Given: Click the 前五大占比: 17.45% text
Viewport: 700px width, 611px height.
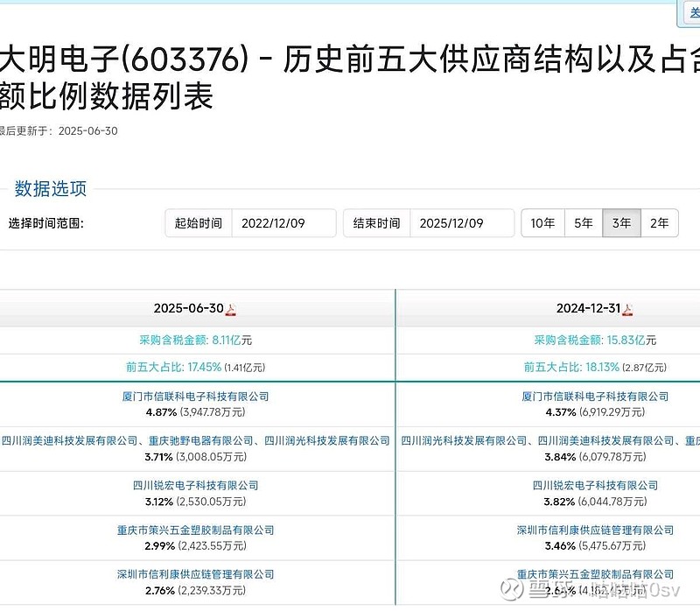Looking at the screenshot, I should (x=173, y=367).
